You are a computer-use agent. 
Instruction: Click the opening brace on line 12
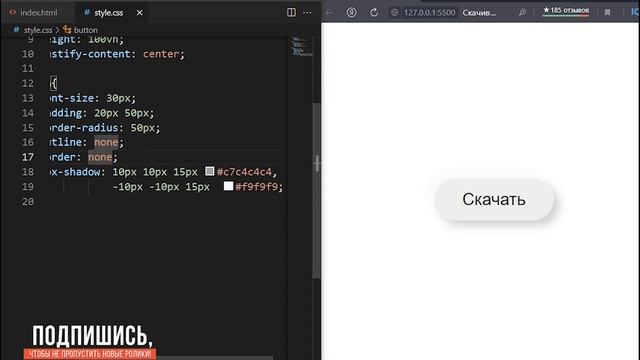53,83
